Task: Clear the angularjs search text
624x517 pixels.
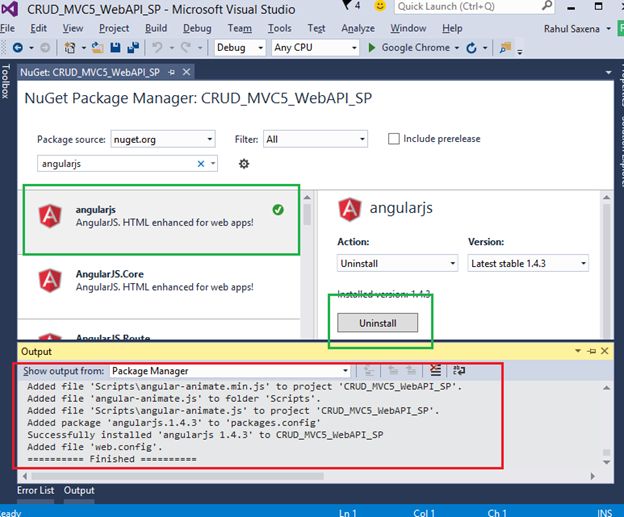Action: coord(201,164)
